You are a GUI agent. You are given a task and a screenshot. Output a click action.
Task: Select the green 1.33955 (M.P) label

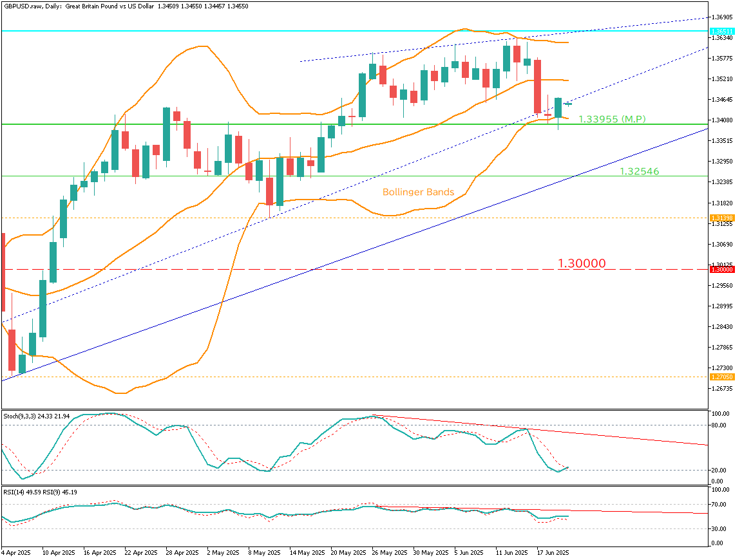click(x=612, y=119)
